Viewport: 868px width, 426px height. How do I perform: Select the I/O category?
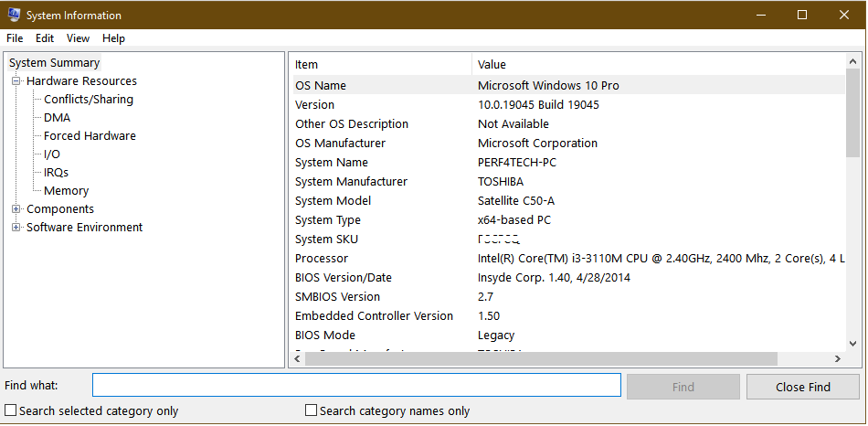click(x=52, y=154)
